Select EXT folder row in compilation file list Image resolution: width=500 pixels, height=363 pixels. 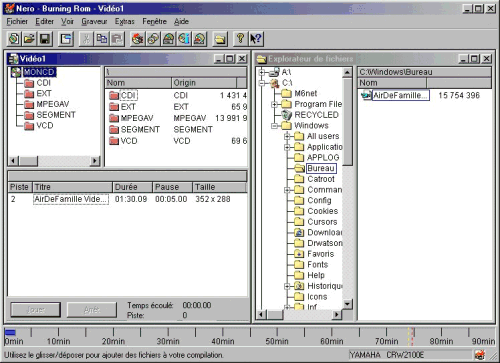[x=177, y=107]
